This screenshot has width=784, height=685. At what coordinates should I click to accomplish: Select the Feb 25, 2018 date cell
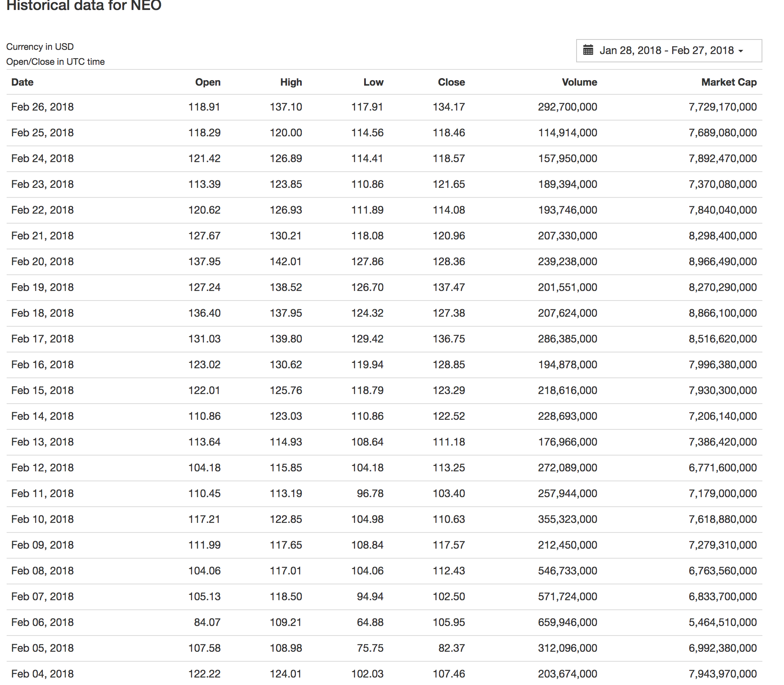[42, 133]
